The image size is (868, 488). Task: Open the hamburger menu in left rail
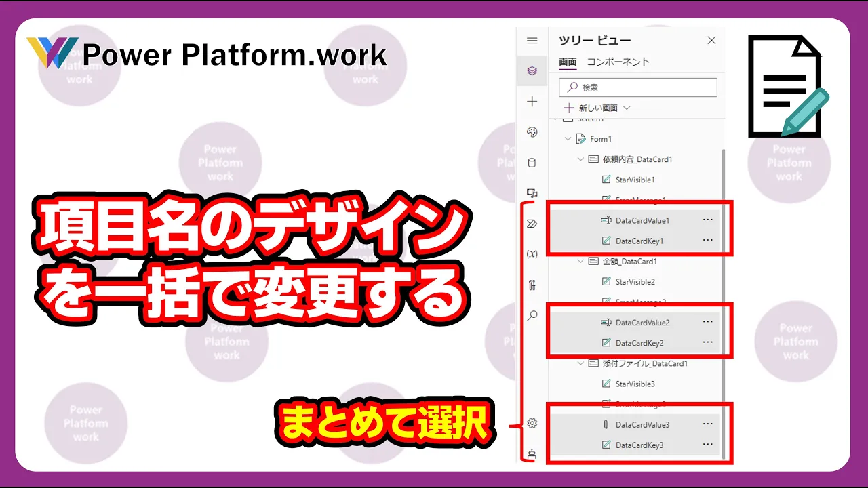point(532,41)
